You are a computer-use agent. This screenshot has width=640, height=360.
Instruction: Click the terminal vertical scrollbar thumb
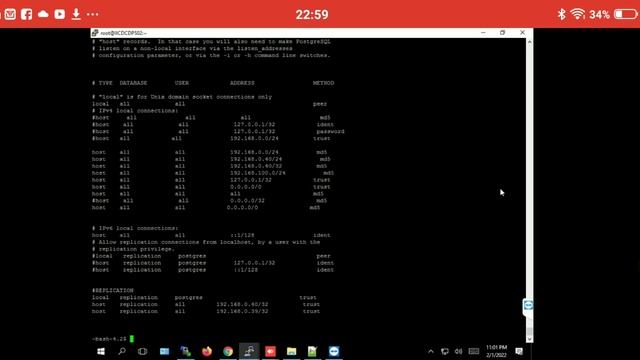click(x=529, y=331)
